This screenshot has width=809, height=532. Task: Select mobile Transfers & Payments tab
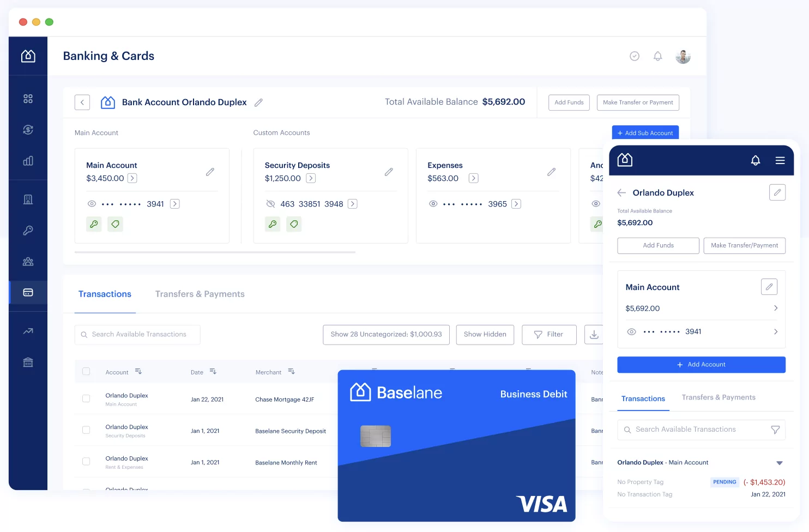[x=719, y=397]
